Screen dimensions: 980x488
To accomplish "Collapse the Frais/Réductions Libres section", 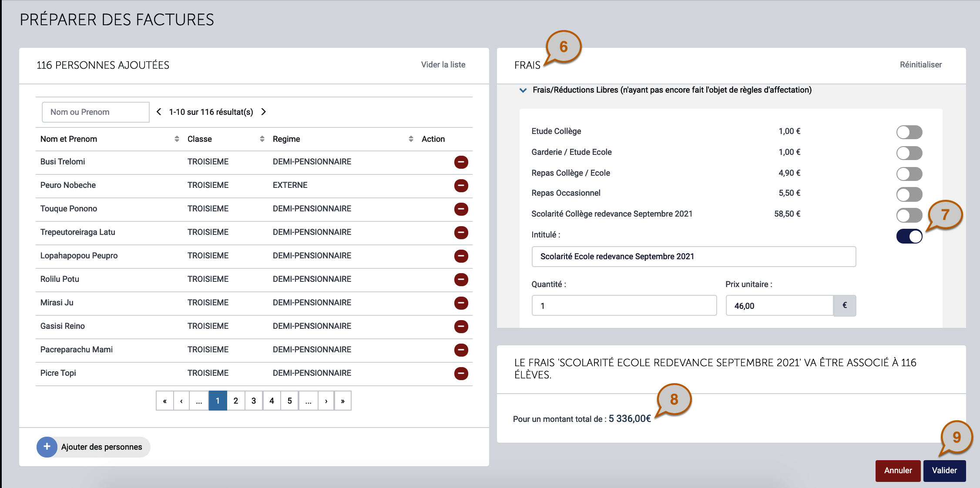I will click(523, 90).
